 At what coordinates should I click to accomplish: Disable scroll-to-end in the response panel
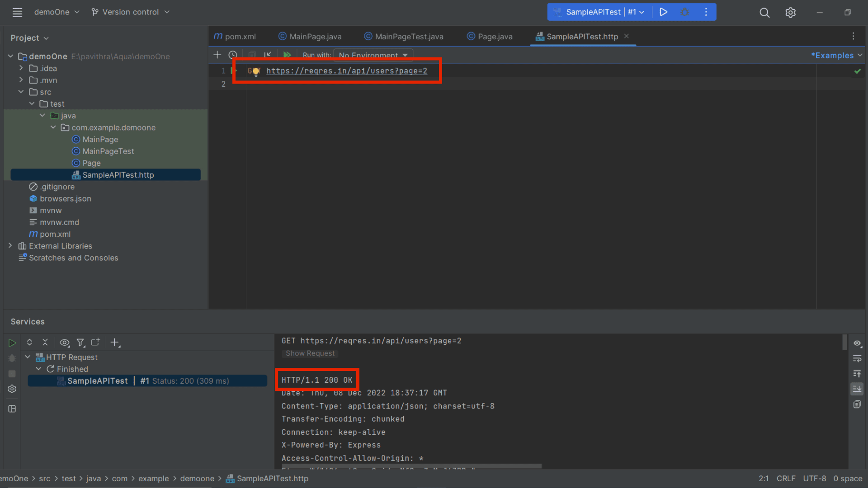pos(857,389)
